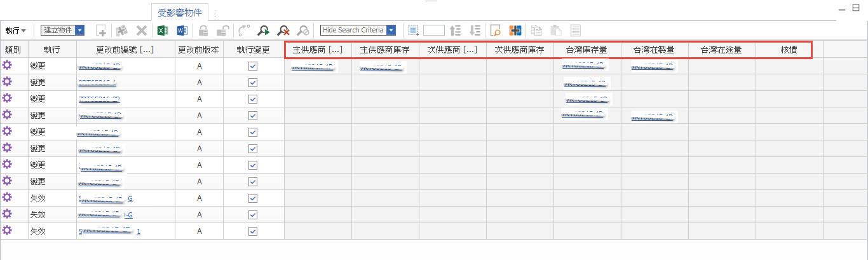868x260 pixels.
Task: Toggle 執行變更 checkbox in the fifth row
Action: (253, 132)
